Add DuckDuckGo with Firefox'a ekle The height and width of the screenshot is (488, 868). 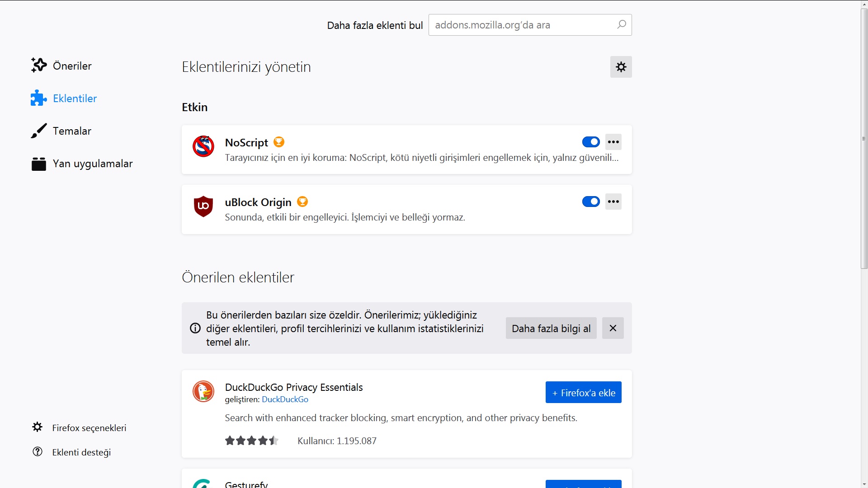pos(584,393)
